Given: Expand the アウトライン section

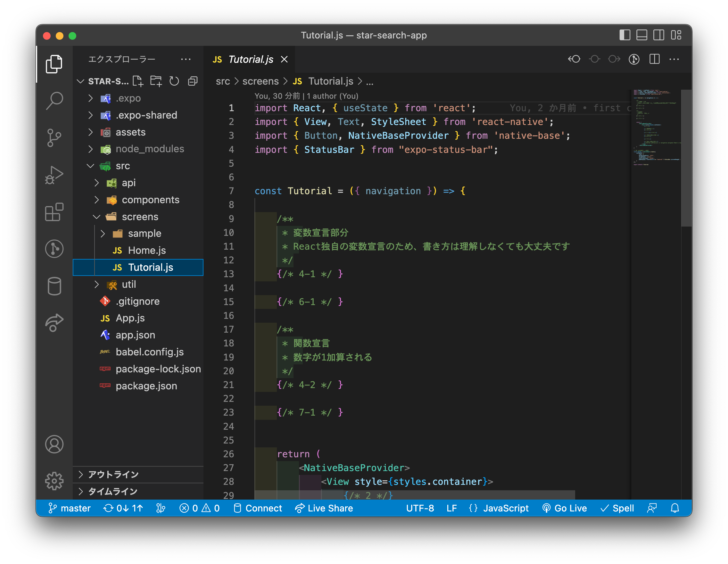Looking at the screenshot, I should click(x=138, y=474).
